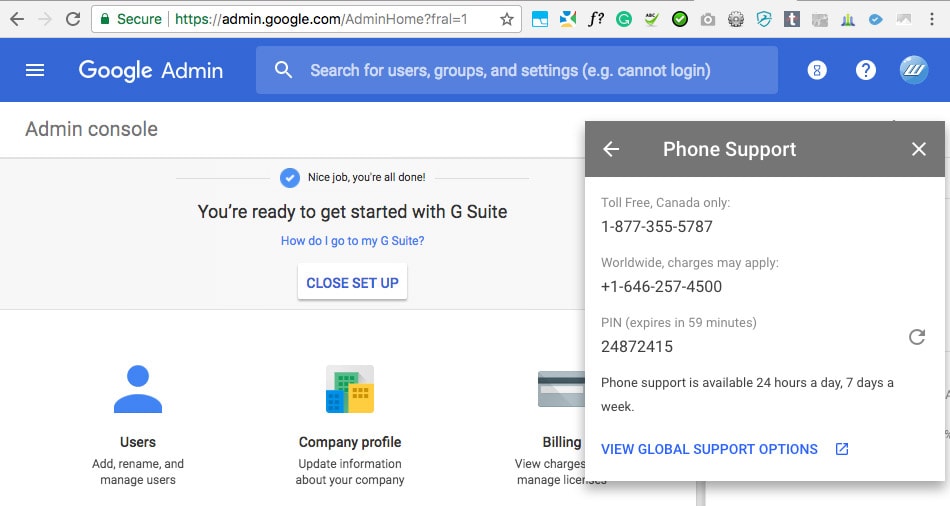Click the Google Admin logo
950x506 pixels.
(151, 70)
